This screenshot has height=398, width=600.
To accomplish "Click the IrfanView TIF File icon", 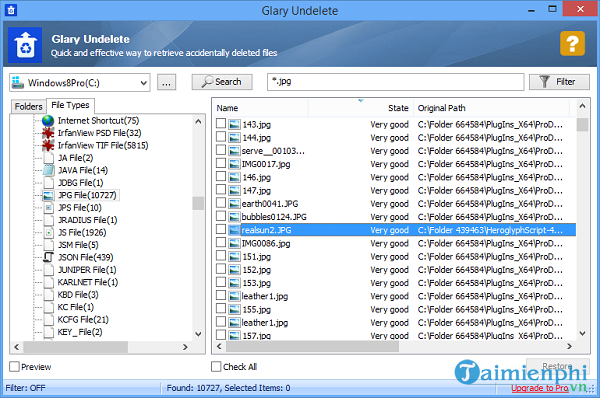I will click(48, 145).
